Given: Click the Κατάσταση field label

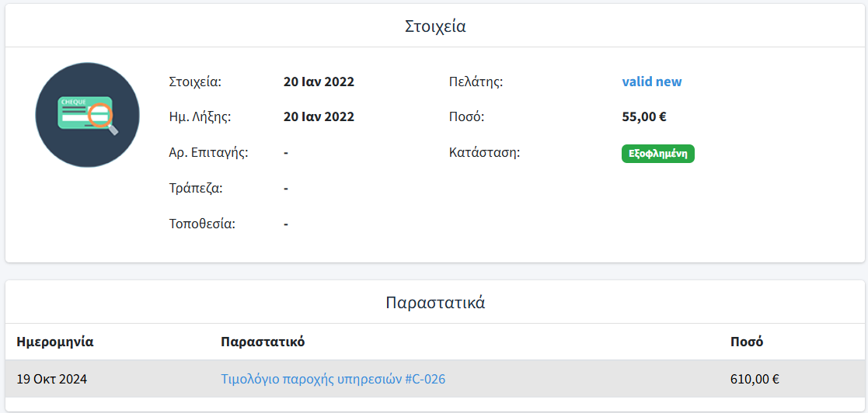Looking at the screenshot, I should click(484, 153).
